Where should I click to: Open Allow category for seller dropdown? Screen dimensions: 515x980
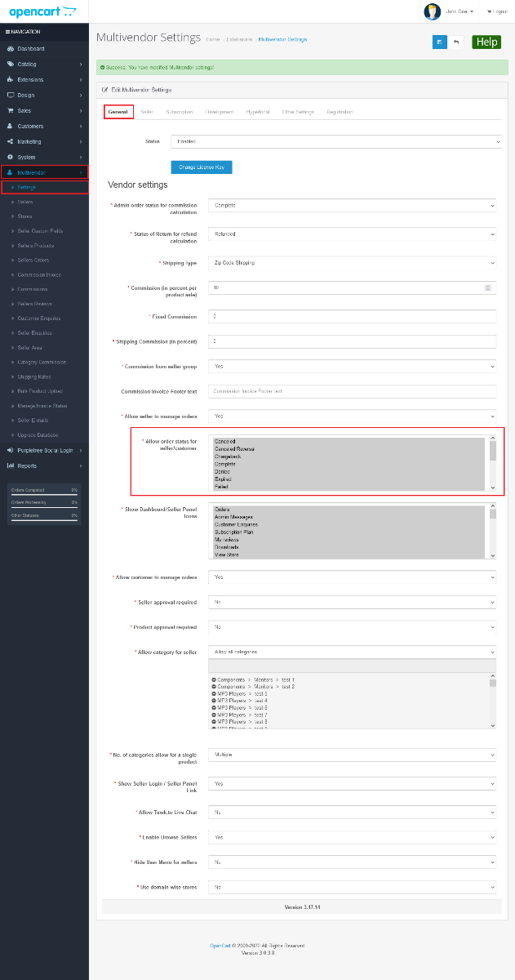point(352,652)
